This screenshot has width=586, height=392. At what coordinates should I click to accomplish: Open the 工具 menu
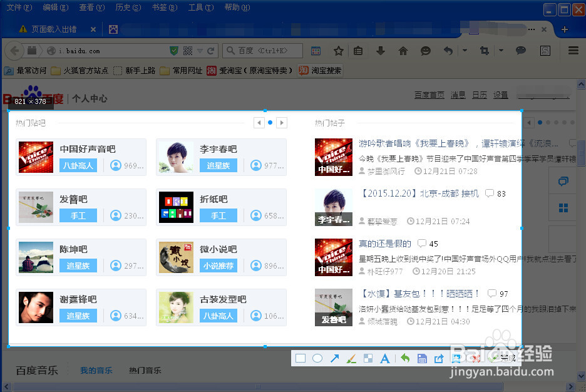tap(201, 7)
